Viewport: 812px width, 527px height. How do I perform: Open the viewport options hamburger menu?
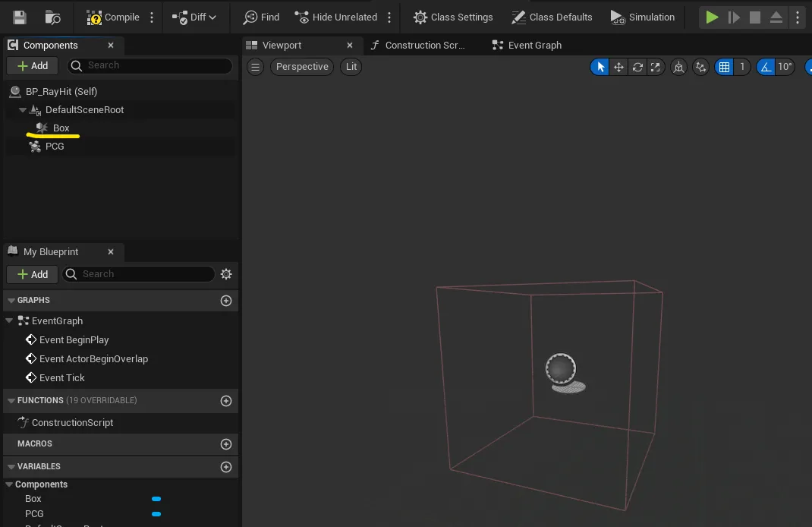[255, 67]
